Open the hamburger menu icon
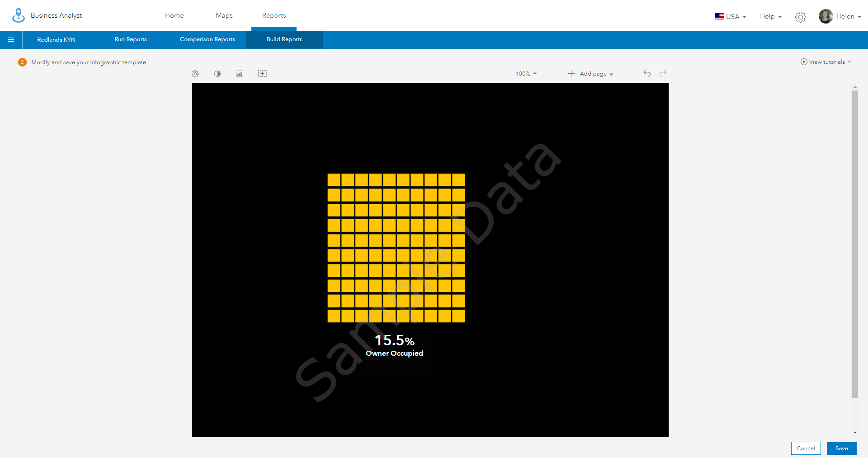The width and height of the screenshot is (868, 458). 11,40
